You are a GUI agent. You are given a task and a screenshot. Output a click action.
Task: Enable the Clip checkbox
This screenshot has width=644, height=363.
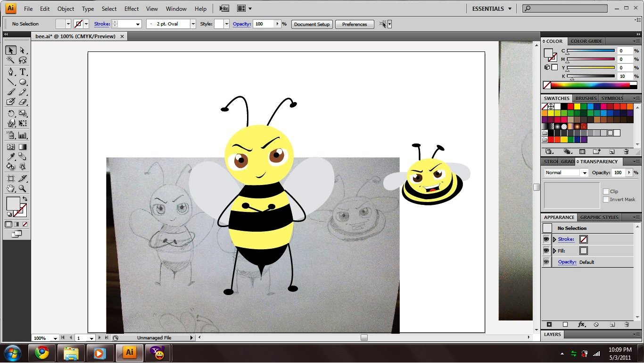[606, 191]
